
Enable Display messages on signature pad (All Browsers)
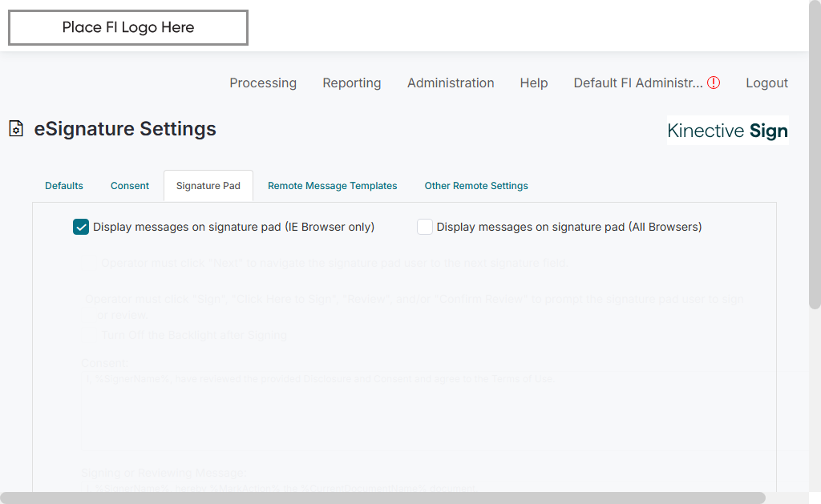coord(425,227)
